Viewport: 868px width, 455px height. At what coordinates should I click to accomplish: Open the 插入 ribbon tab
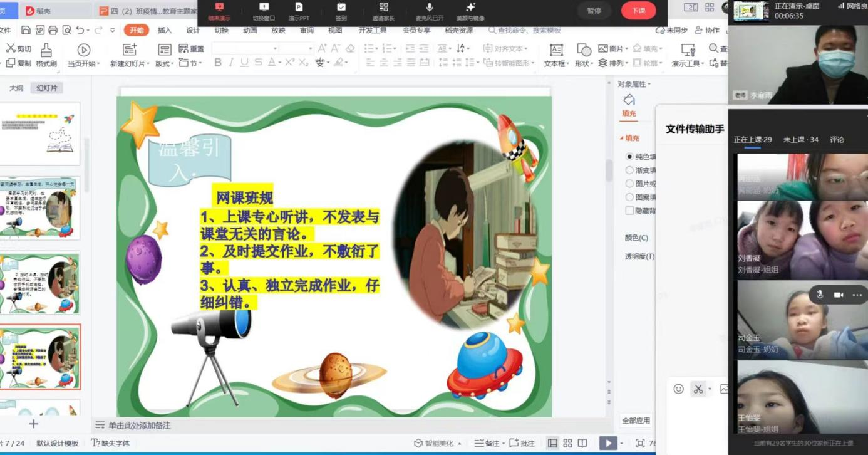click(x=165, y=30)
